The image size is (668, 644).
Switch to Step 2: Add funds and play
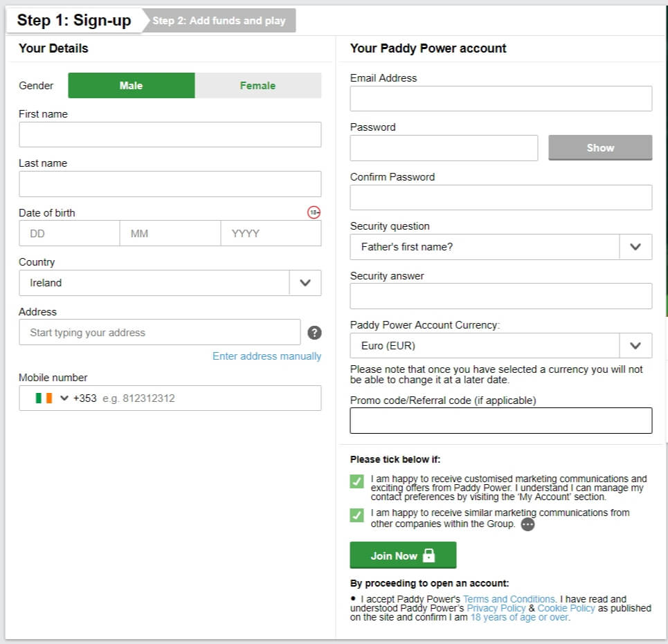(219, 21)
